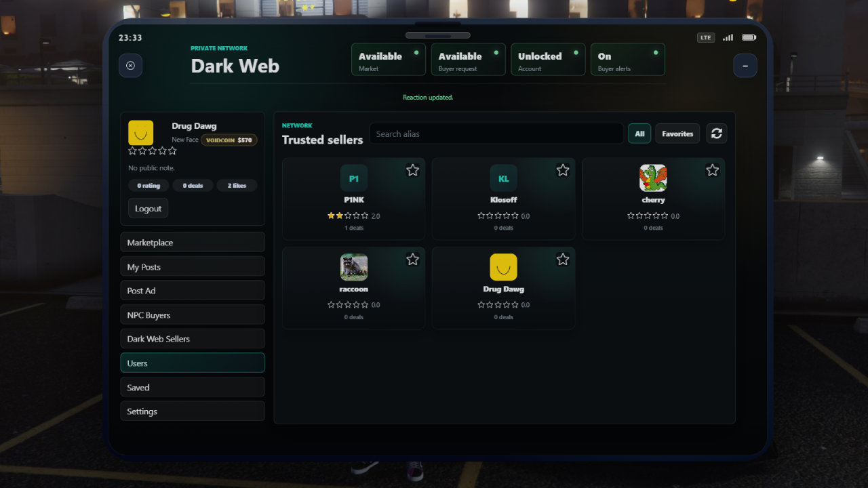Screen dimensions: 868x488
Task: Open cherry's dragon avatar
Action: click(x=653, y=178)
